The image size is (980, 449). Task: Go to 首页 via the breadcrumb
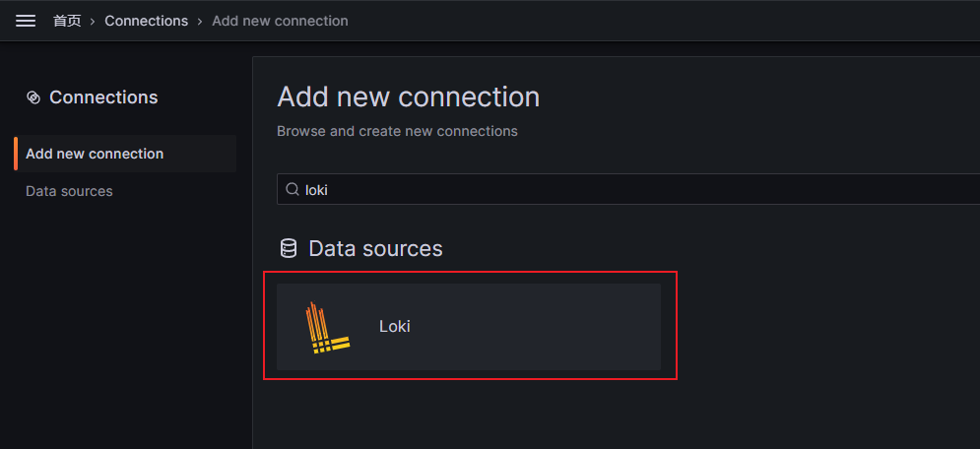[67, 21]
